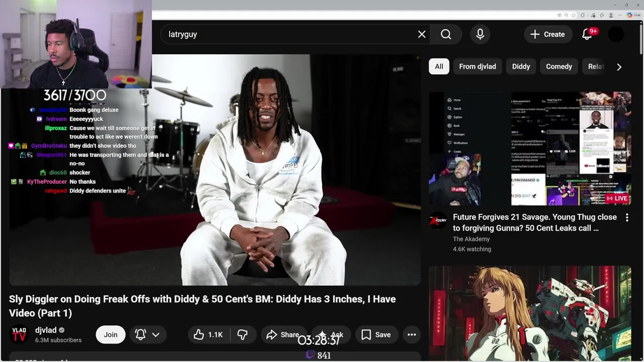Open the anime mech video thumbnail
Image resolution: width=644 pixels, height=362 pixels.
pyautogui.click(x=530, y=314)
